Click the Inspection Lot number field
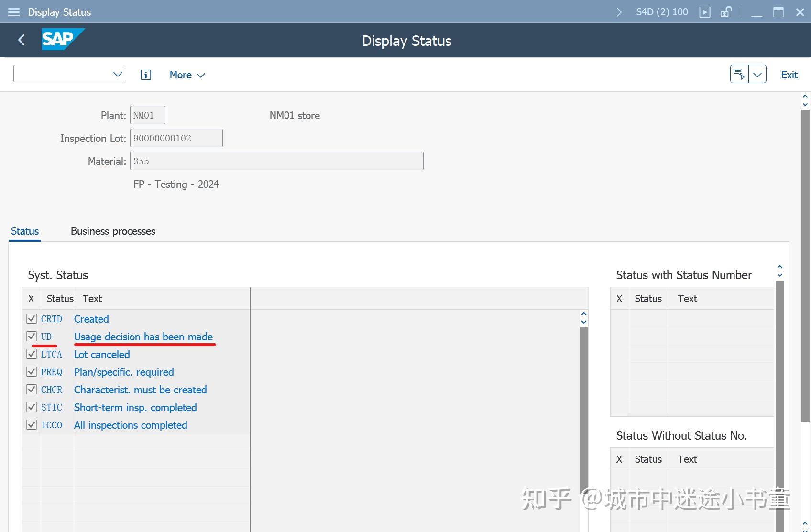811x532 pixels. pos(176,138)
